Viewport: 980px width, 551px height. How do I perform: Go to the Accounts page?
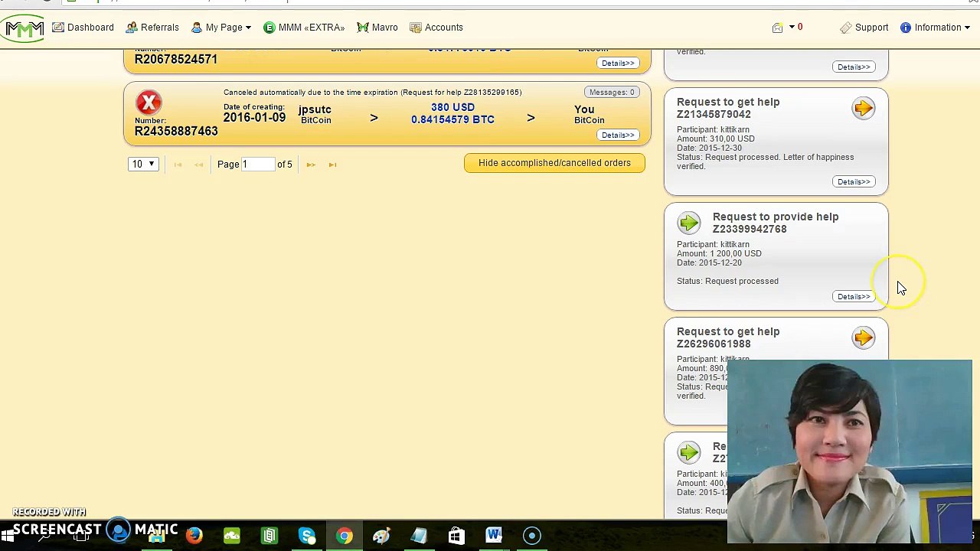click(436, 28)
